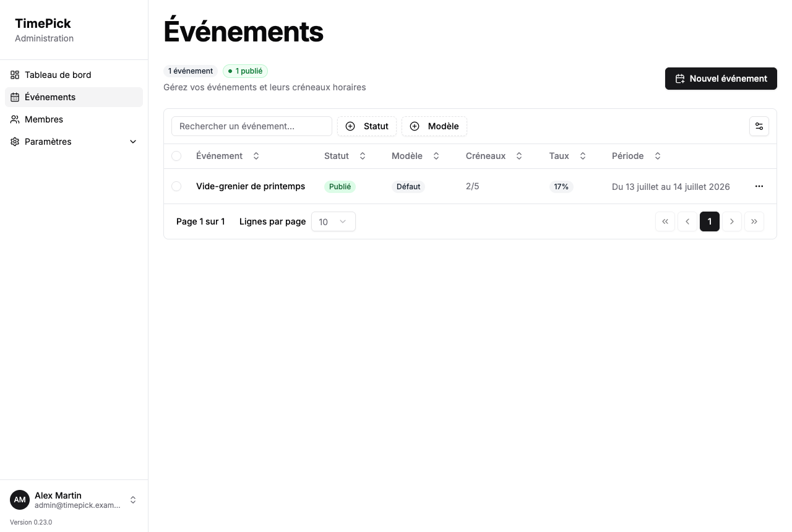Sort by Taux column arrows
The image size is (792, 532).
(583, 156)
